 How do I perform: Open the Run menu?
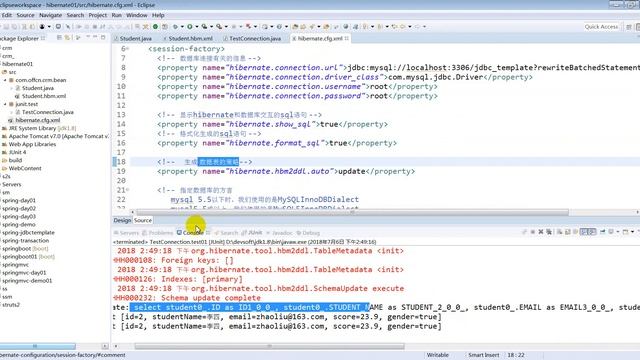[117, 15]
